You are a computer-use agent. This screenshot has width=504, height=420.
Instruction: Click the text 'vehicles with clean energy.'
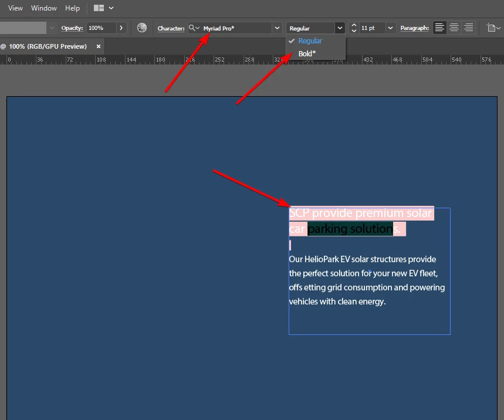tap(337, 302)
